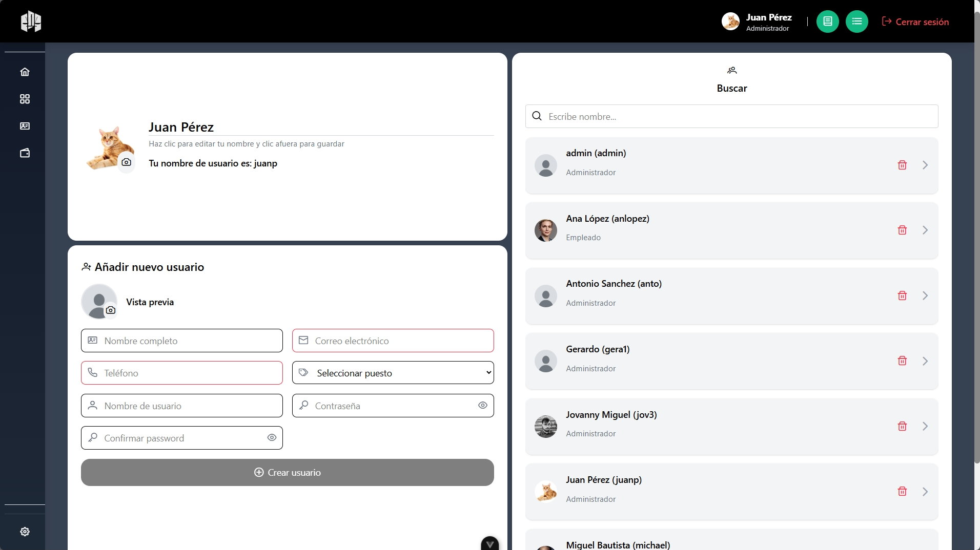Change profile photo via camera icon on cat

pos(126,162)
